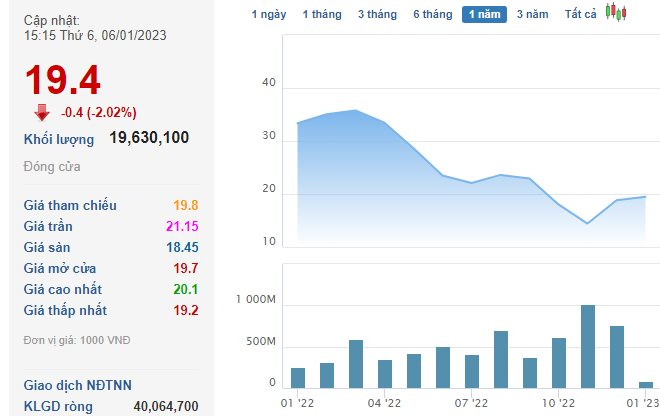Click the red down arrow price indicator
The height and width of the screenshot is (416, 660).
coord(41,112)
